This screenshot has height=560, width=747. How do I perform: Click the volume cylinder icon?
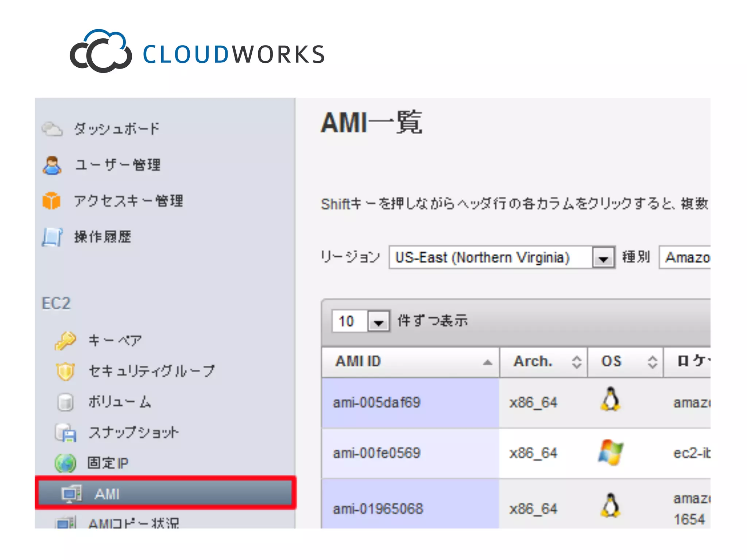[65, 402]
